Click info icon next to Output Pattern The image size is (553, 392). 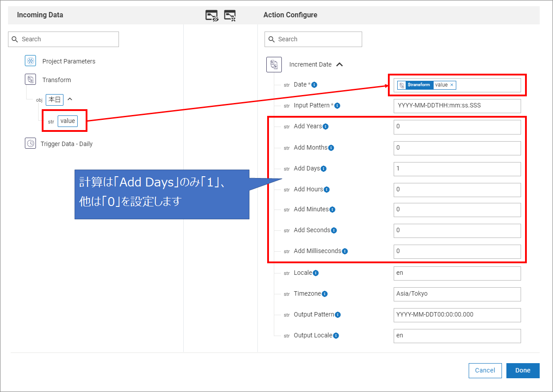click(x=338, y=315)
